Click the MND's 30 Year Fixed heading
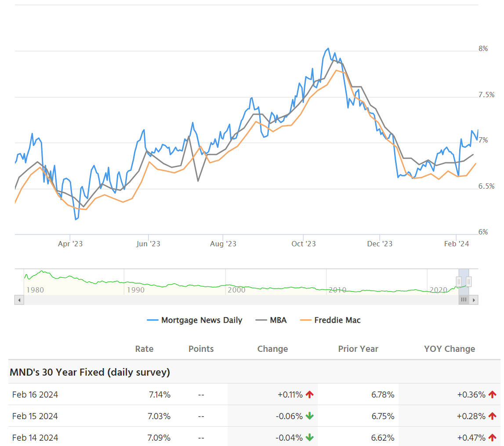 coord(90,372)
